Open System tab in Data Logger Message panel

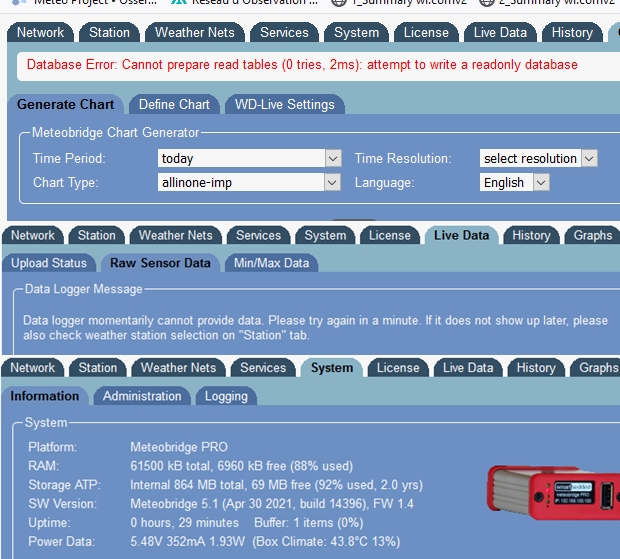pos(325,235)
